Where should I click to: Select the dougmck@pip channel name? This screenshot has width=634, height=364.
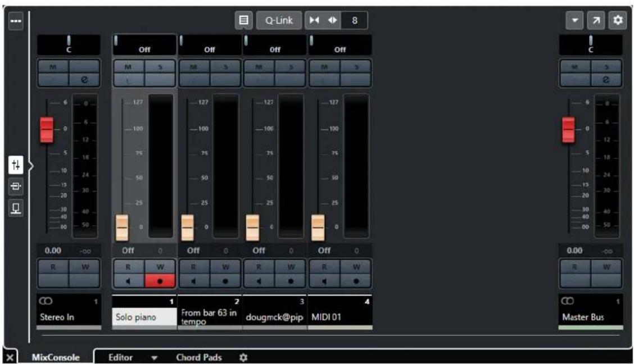coord(274,317)
